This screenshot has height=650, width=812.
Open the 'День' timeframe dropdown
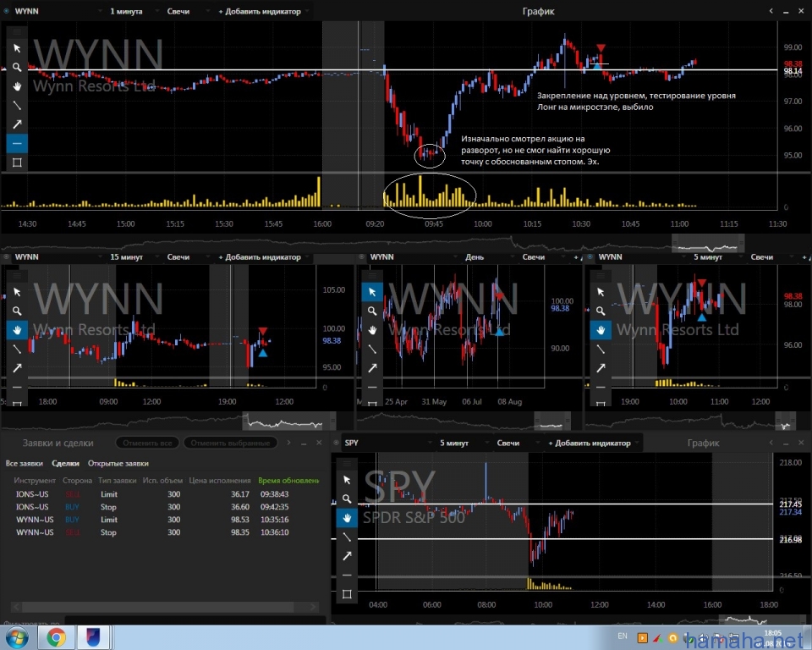click(489, 256)
